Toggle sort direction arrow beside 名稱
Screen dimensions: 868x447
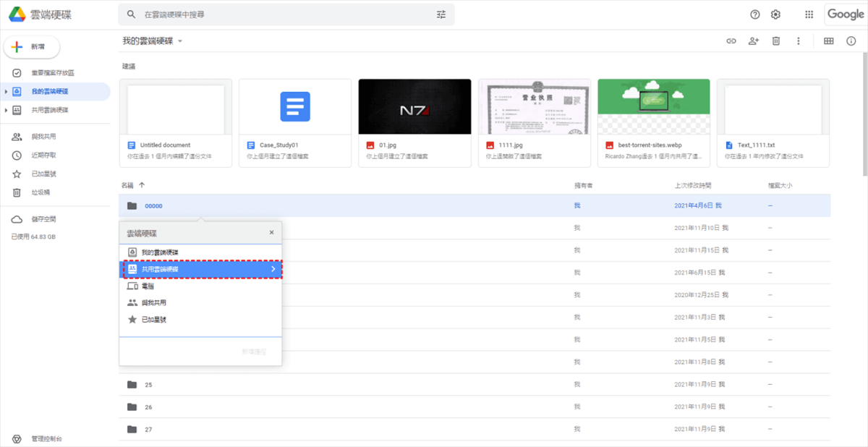click(142, 186)
